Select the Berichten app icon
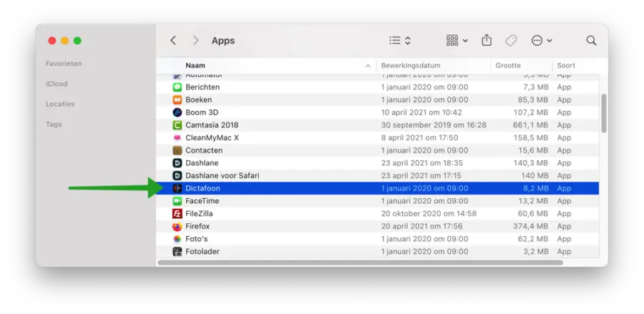 click(x=177, y=87)
